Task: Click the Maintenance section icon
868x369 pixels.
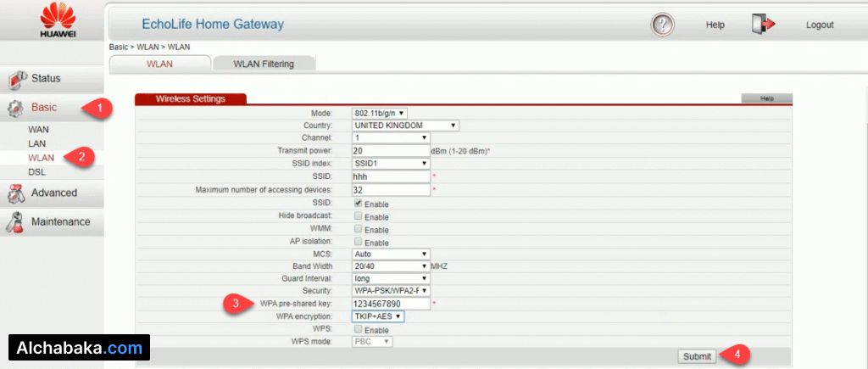Action: (16, 222)
